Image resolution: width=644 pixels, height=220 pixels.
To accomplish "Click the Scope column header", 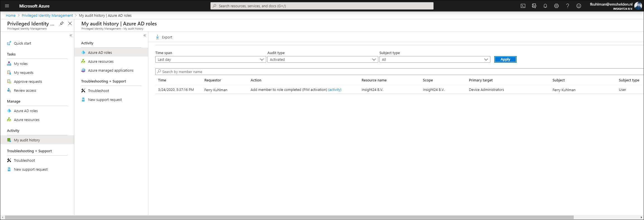I will click(428, 80).
